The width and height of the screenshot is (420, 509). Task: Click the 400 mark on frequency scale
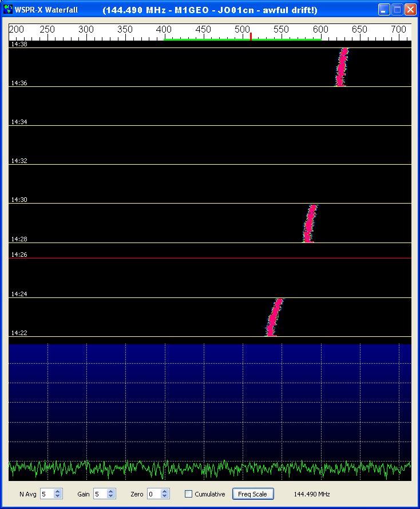pos(164,29)
